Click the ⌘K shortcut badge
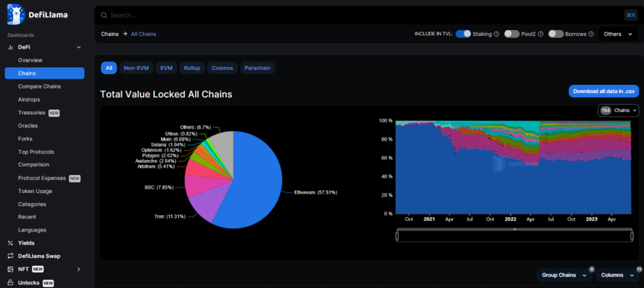Viewport: 644px width, 288px height. [630, 15]
